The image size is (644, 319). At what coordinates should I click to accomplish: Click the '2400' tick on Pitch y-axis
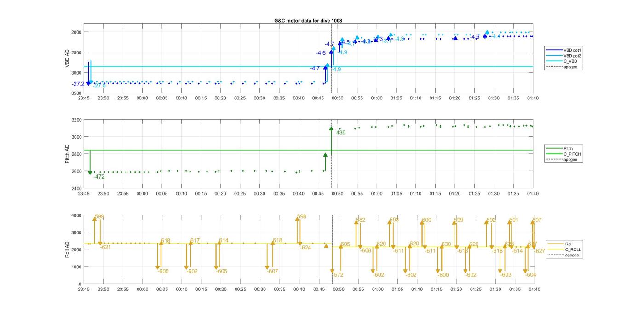(x=76, y=188)
